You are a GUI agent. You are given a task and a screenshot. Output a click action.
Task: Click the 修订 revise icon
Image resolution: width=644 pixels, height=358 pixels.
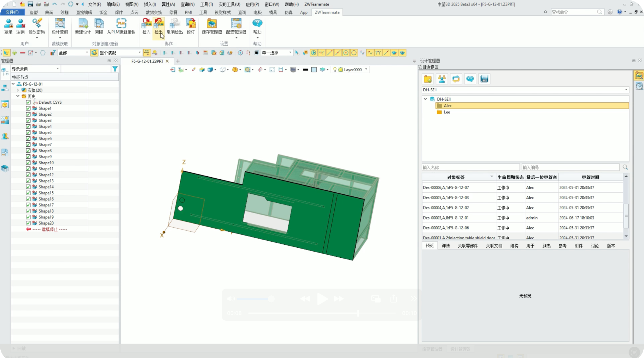(191, 26)
